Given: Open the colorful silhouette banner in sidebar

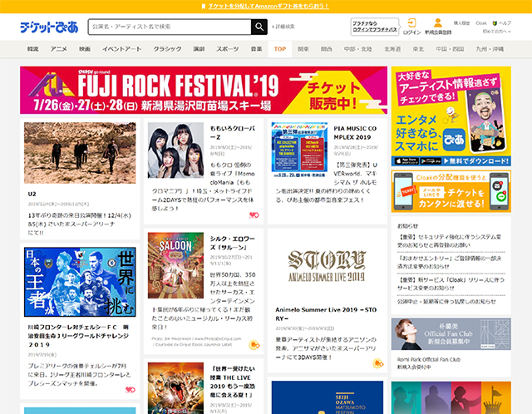Looking at the screenshot, I should [451, 397].
